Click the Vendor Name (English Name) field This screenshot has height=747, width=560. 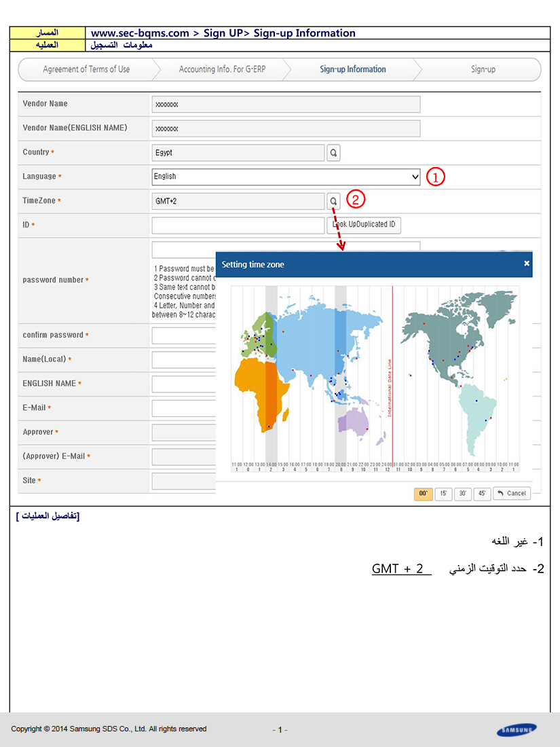(x=286, y=128)
